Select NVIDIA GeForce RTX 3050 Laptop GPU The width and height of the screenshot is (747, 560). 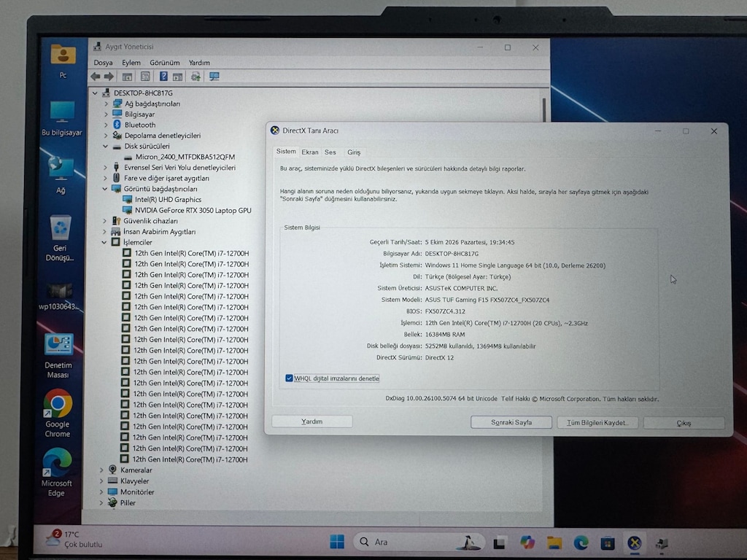coord(193,211)
